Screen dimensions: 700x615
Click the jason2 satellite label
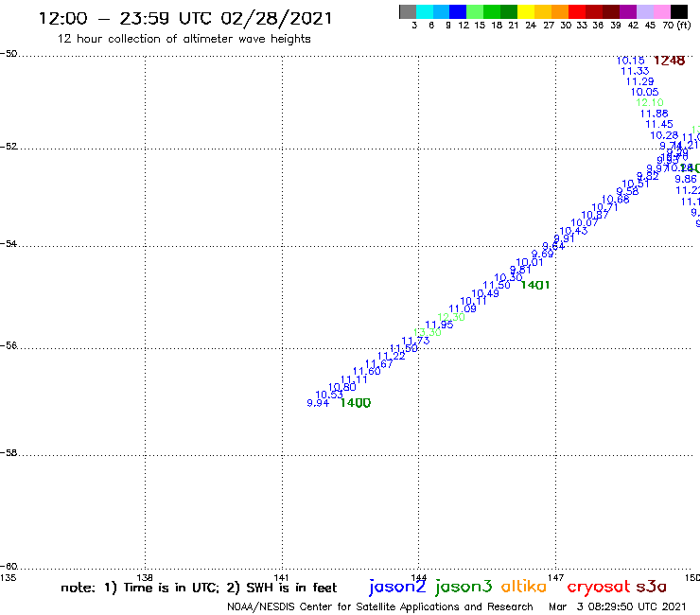tap(397, 587)
